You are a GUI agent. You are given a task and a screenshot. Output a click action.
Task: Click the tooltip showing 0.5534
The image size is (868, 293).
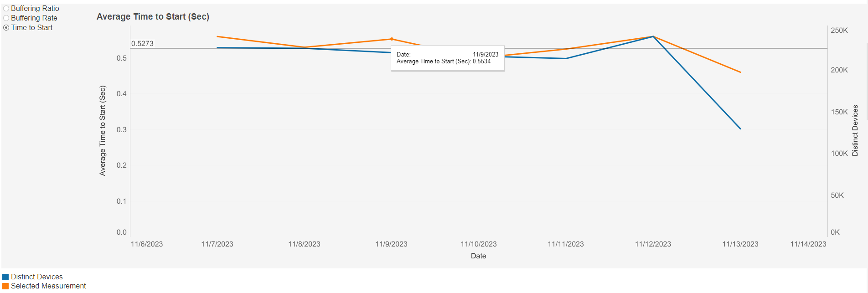pyautogui.click(x=447, y=58)
